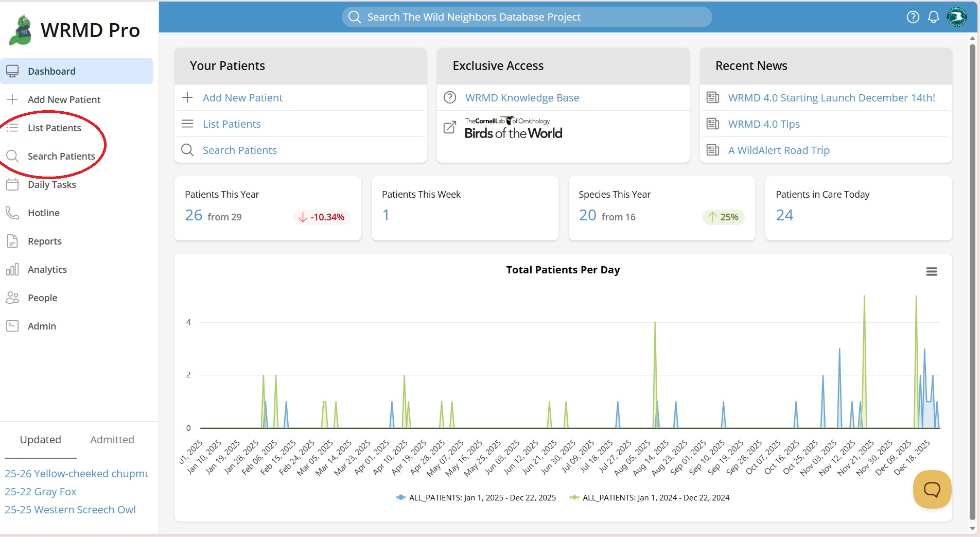This screenshot has width=980, height=537.
Task: Open Search Patients in the sidebar
Action: coord(77,156)
